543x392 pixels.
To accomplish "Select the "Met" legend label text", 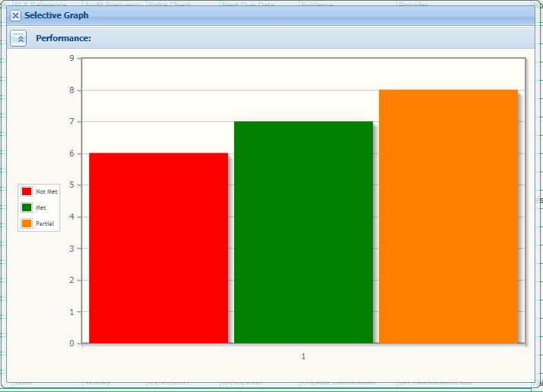I will click(41, 207).
